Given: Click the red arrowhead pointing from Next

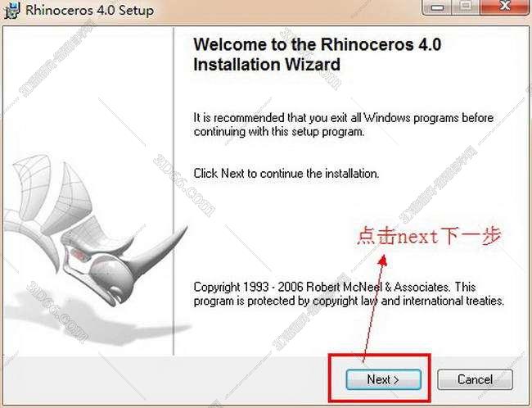Looking at the screenshot, I should tap(383, 261).
